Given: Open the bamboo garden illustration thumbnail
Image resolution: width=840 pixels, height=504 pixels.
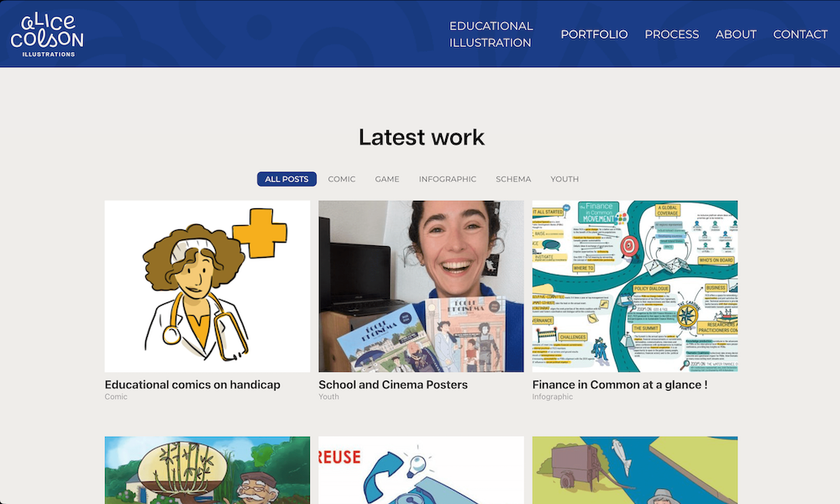Looking at the screenshot, I should click(207, 470).
